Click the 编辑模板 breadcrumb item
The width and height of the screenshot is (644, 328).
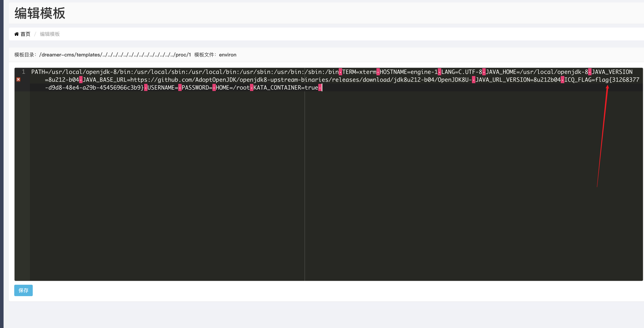[x=50, y=34]
